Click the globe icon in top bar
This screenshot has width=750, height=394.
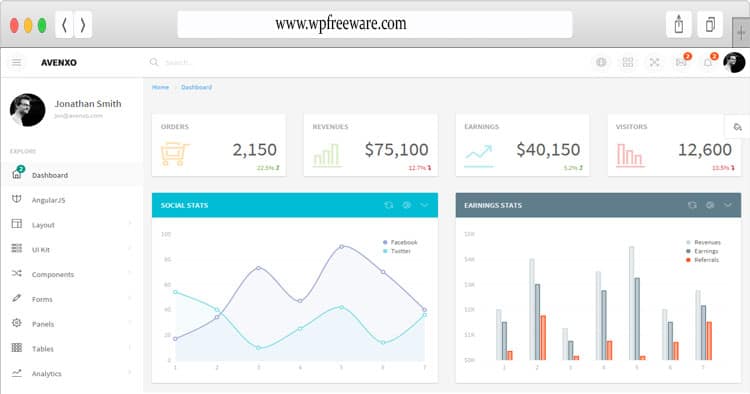[x=601, y=62]
